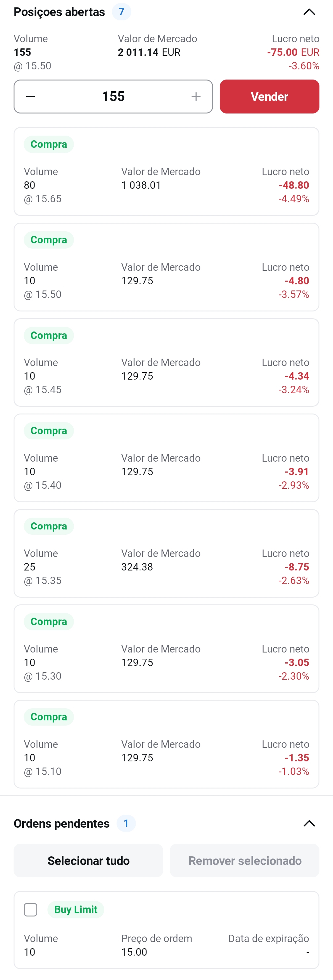Open the Compra position at 15.65

(x=166, y=171)
